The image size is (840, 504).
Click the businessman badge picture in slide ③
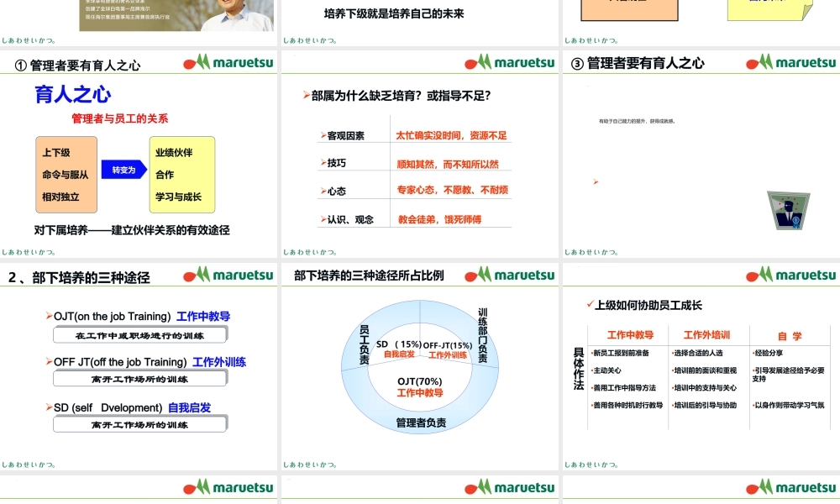click(x=788, y=211)
